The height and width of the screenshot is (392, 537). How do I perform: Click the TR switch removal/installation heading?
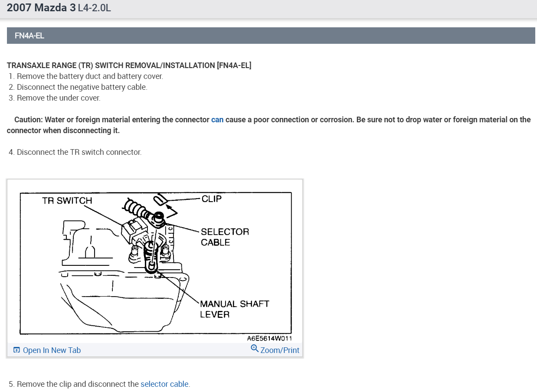(x=129, y=65)
